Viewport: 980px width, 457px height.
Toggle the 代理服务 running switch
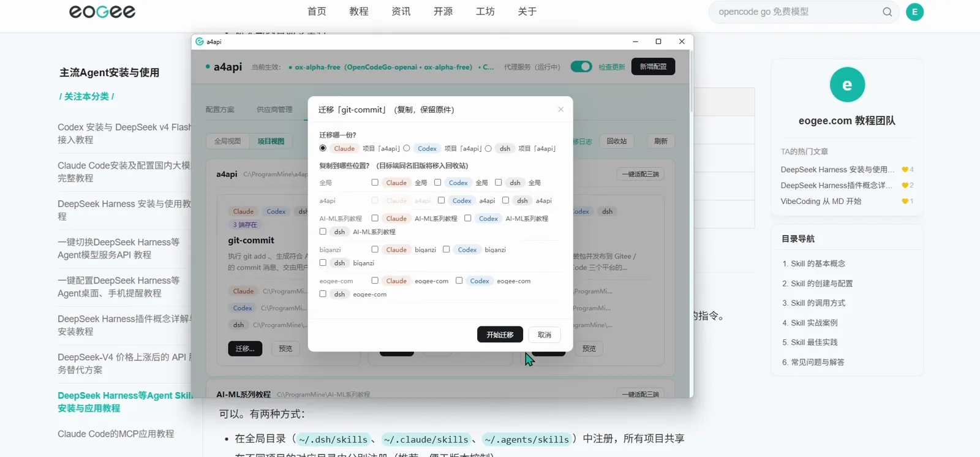point(581,67)
